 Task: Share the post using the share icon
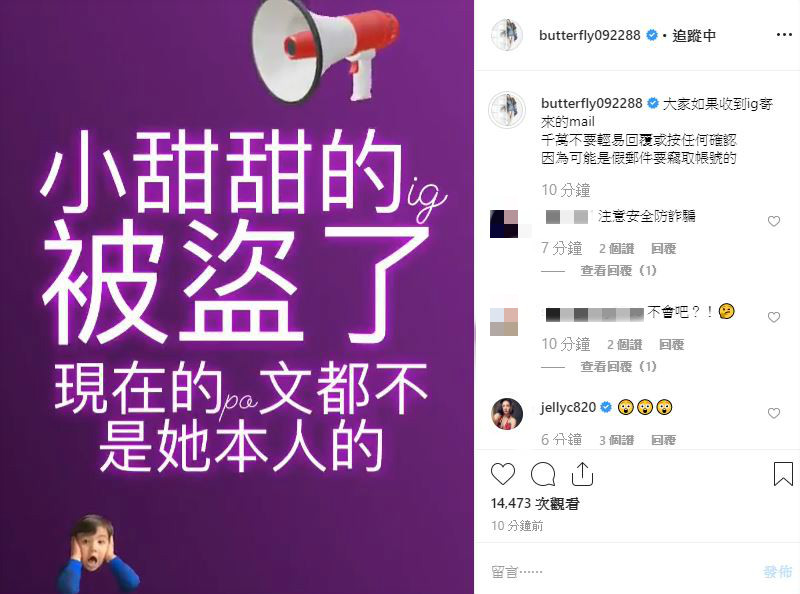click(x=582, y=474)
